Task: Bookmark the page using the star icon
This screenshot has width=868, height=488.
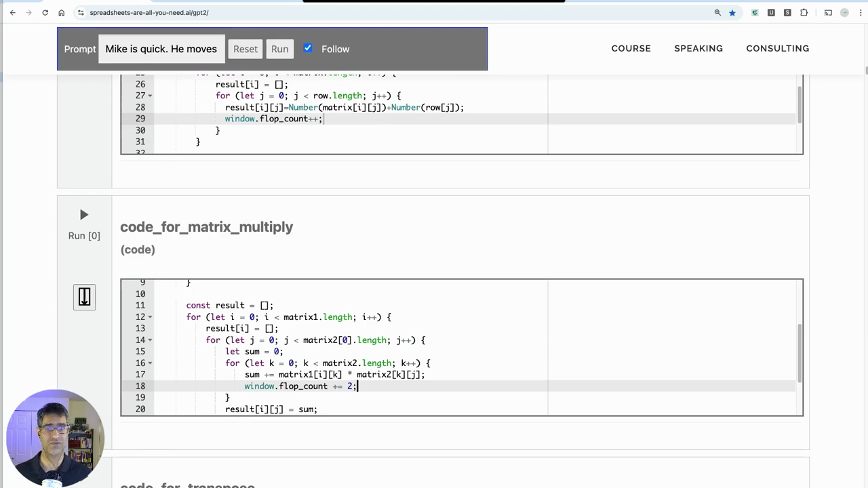Action: point(732,12)
